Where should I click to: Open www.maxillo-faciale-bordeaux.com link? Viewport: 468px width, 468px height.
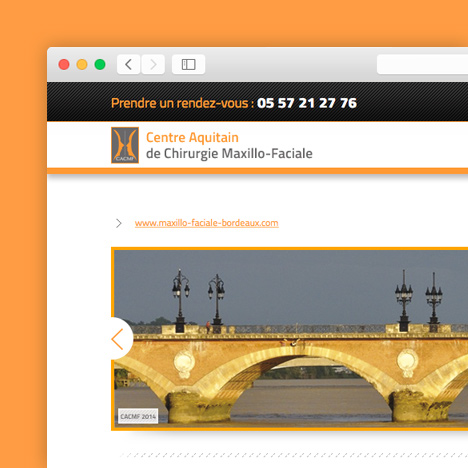(207, 223)
